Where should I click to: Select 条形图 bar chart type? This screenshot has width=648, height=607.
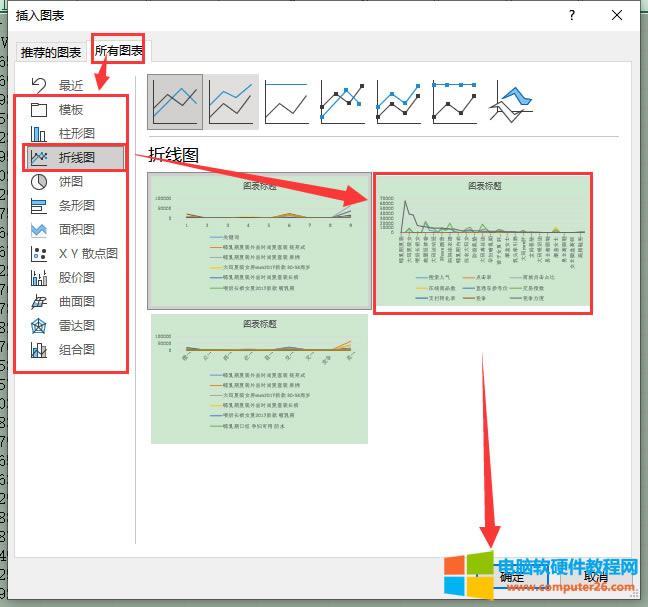pyautogui.click(x=75, y=206)
